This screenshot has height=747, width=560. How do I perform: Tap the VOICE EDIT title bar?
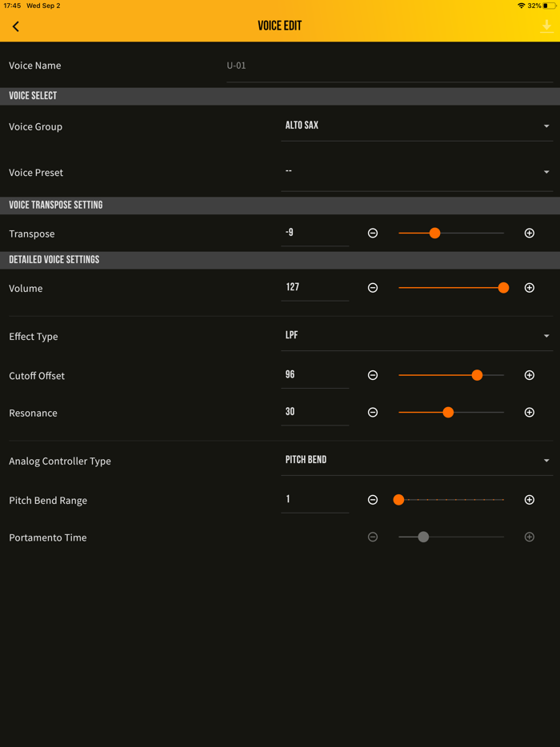pyautogui.click(x=280, y=26)
